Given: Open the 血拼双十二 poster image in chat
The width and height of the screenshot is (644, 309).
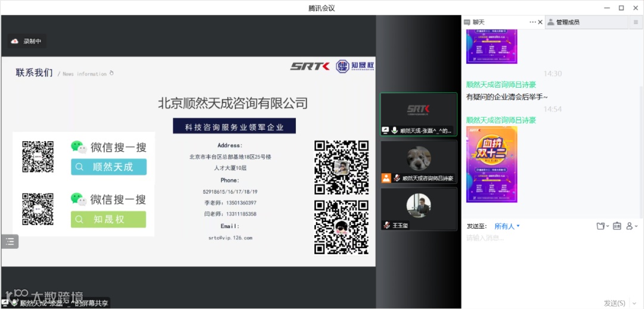Looking at the screenshot, I should [x=491, y=164].
